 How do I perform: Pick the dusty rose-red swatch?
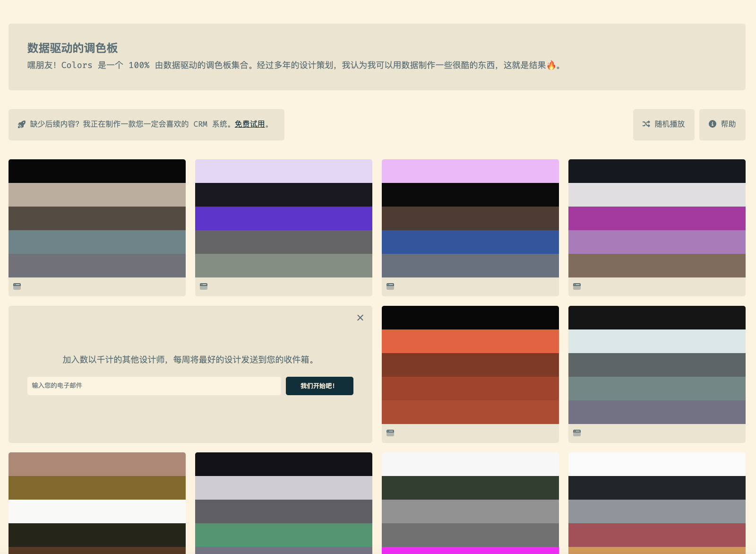657,535
